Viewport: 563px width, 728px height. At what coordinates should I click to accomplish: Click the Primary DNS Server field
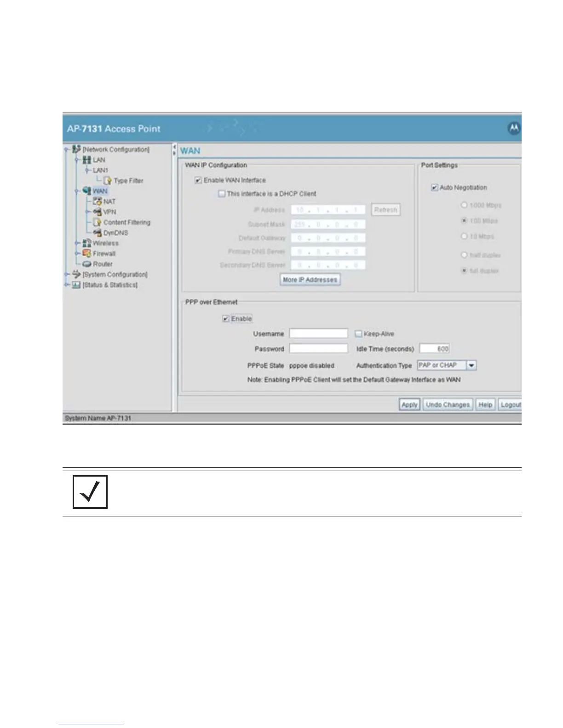point(328,251)
